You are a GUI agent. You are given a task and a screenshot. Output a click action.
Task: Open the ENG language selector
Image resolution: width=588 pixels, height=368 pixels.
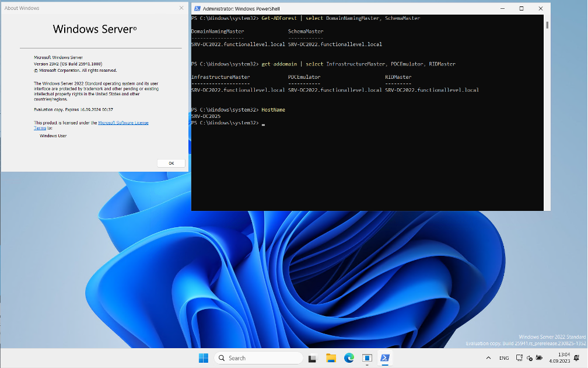click(x=503, y=358)
